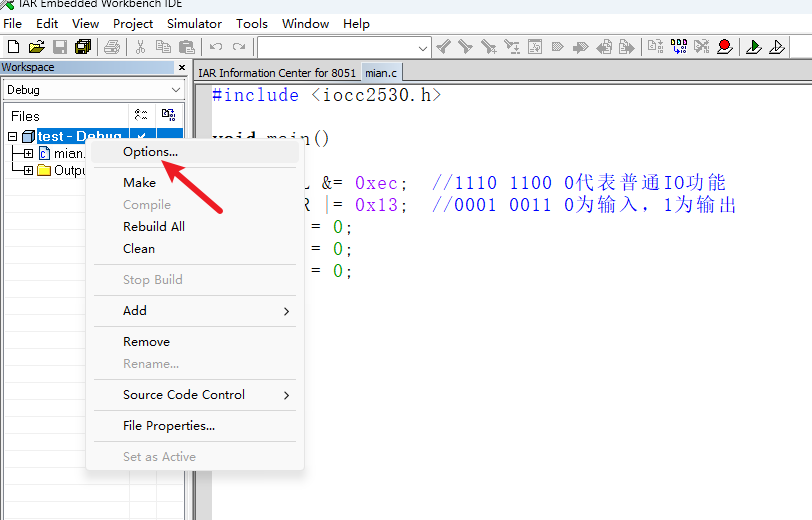The width and height of the screenshot is (812, 520).
Task: Click the Save All toolbar icon
Action: click(83, 47)
